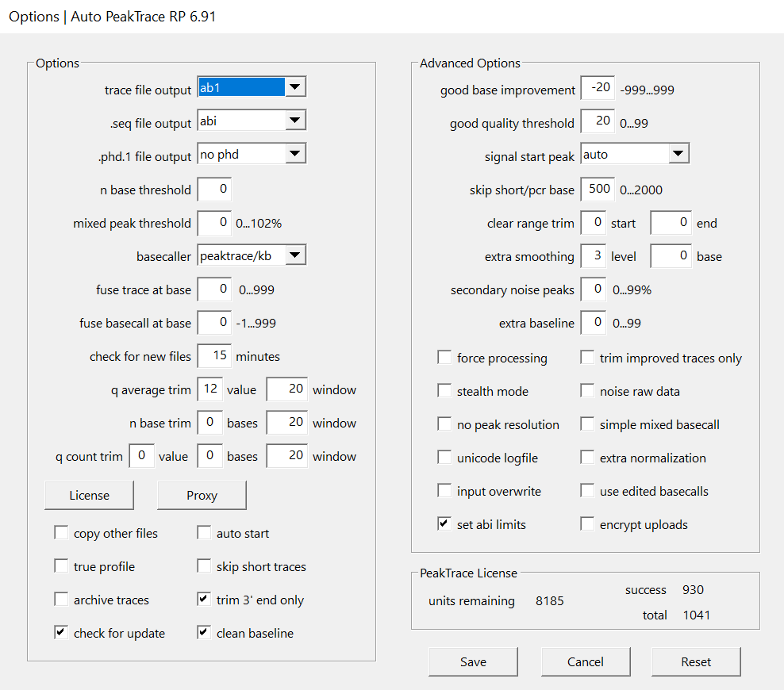Viewport: 784px width, 690px height.
Task: Toggle extra normalization checkbox
Action: pyautogui.click(x=587, y=457)
